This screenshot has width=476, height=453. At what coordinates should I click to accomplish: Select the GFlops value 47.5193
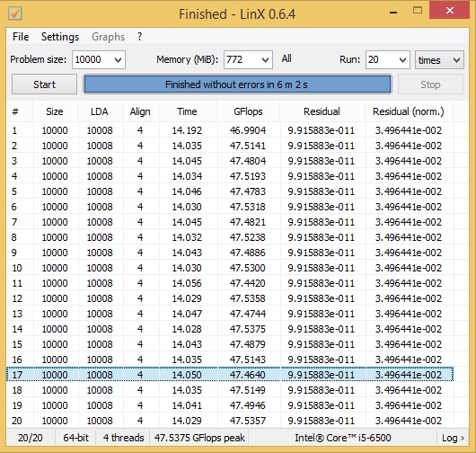pos(248,176)
